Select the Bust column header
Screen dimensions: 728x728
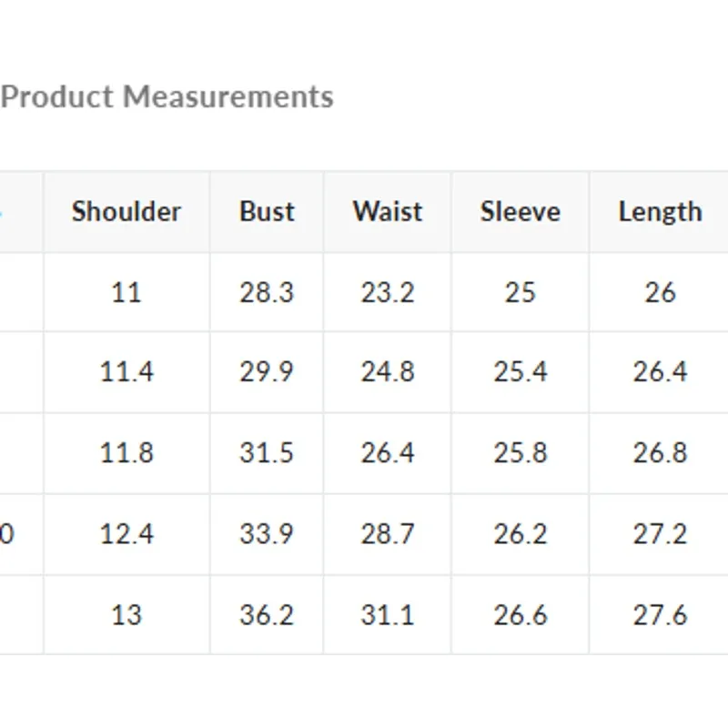click(267, 212)
